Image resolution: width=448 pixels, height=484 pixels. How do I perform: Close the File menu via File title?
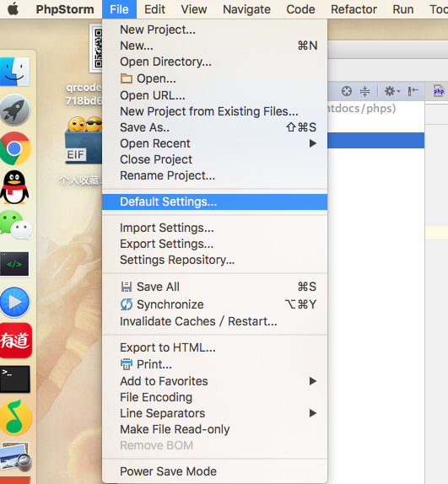(119, 9)
